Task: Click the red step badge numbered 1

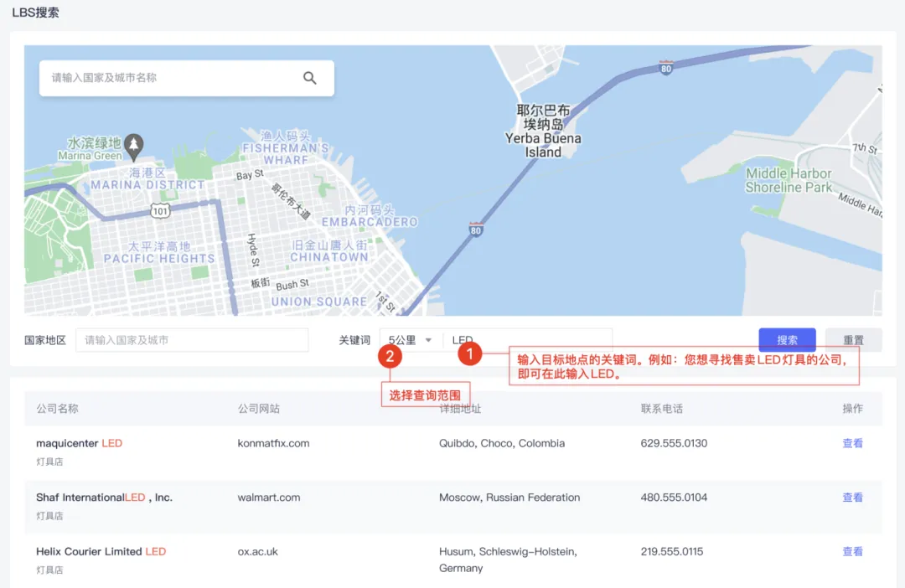Action: (471, 353)
